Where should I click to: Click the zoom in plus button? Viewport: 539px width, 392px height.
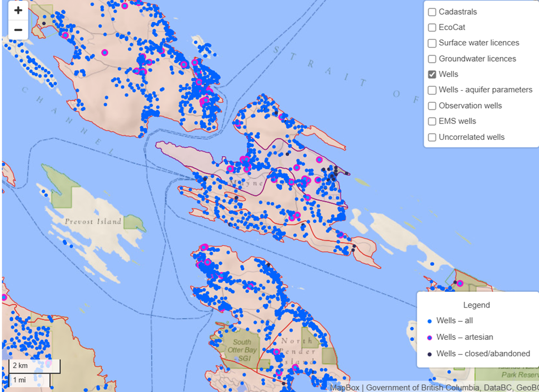[18, 10]
